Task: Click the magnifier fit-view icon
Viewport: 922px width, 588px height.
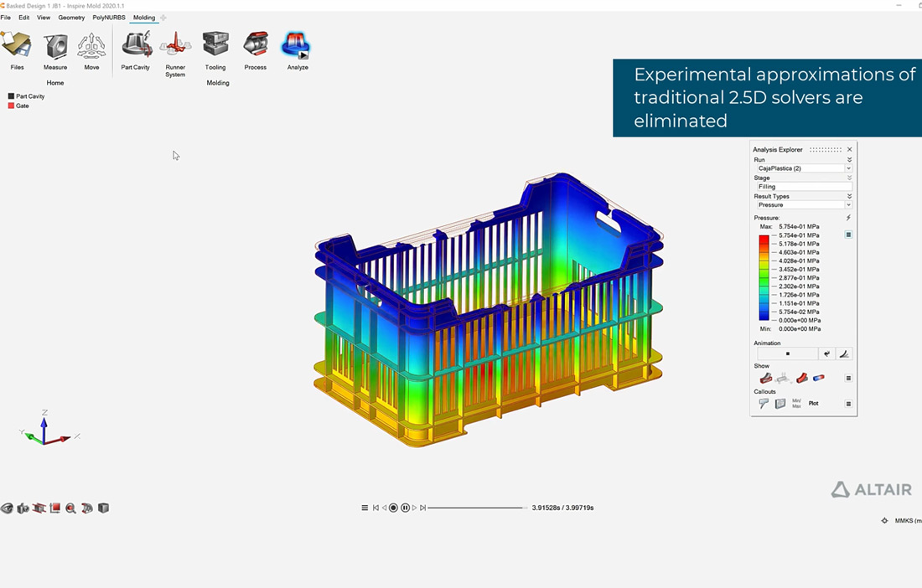Action: pyautogui.click(x=71, y=508)
